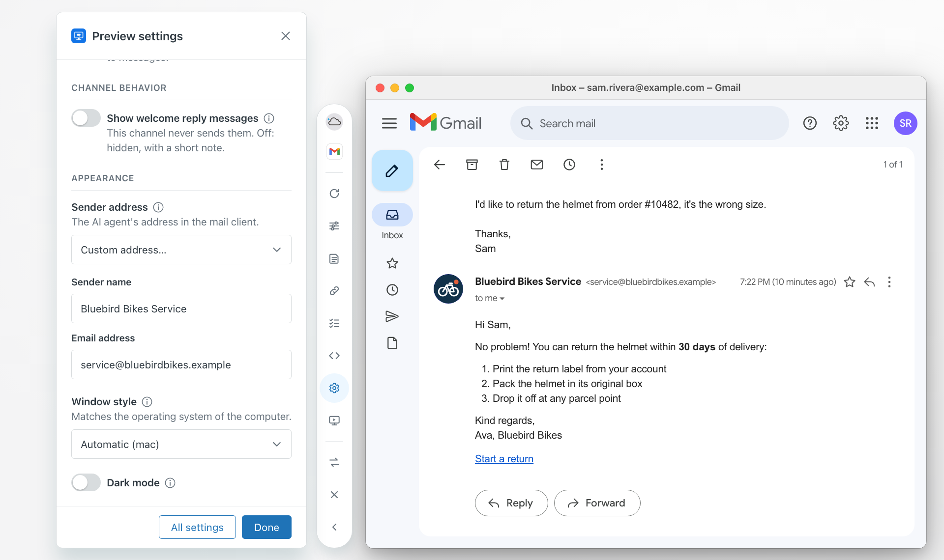944x560 pixels.
Task: Open the Window style dropdown
Action: coord(181,444)
